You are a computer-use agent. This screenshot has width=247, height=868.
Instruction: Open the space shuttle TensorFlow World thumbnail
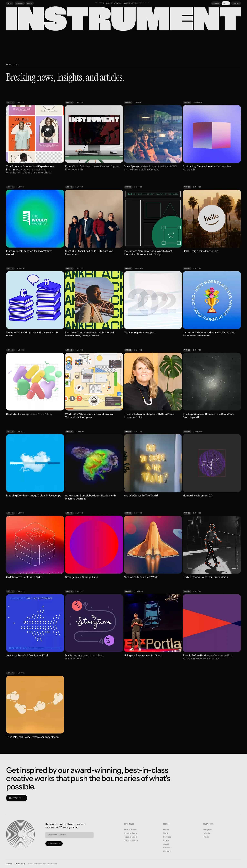[x=153, y=545]
